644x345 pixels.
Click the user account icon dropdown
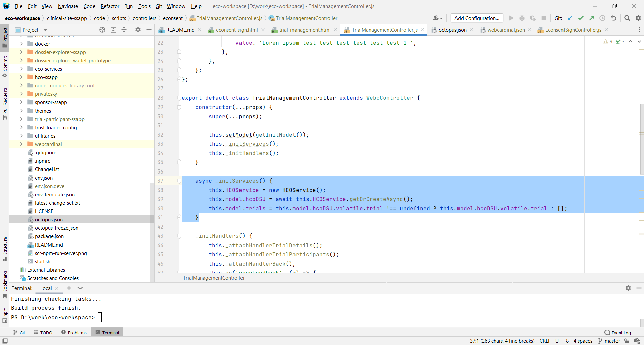438,18
